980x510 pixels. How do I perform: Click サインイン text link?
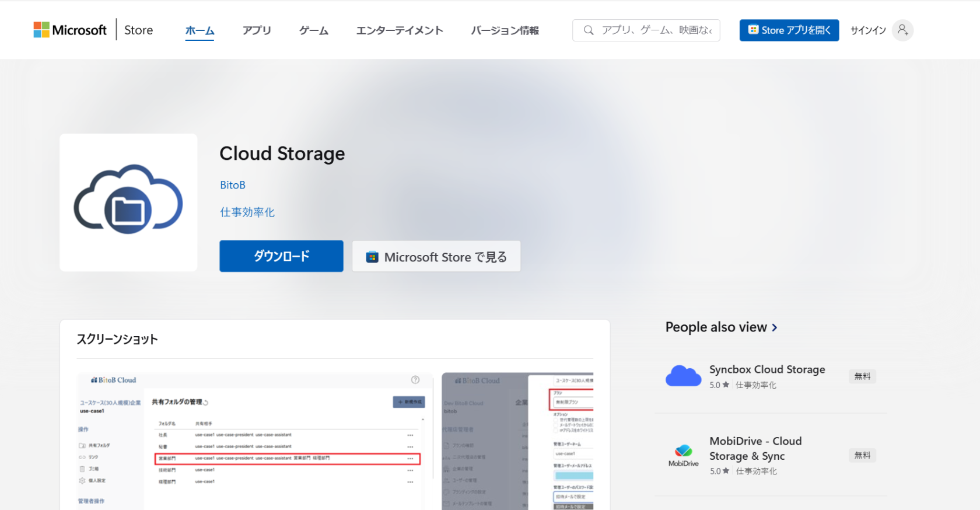868,30
